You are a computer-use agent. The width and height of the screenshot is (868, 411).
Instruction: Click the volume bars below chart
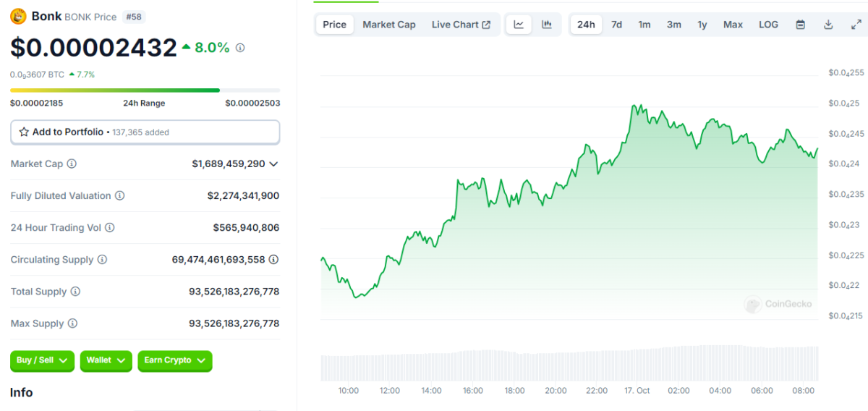[569, 364]
